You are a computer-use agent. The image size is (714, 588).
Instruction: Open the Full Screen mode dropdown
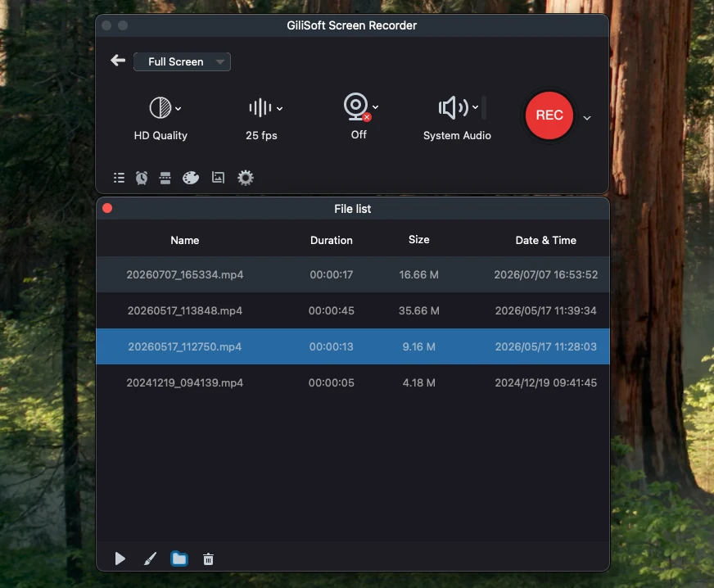click(x=182, y=62)
